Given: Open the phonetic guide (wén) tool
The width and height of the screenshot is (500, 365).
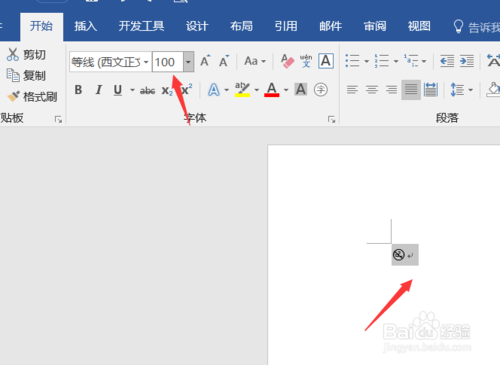Looking at the screenshot, I should click(x=306, y=61).
